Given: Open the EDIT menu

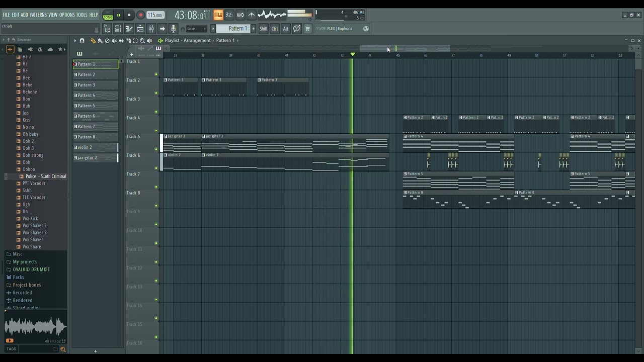Looking at the screenshot, I should click(x=16, y=15).
